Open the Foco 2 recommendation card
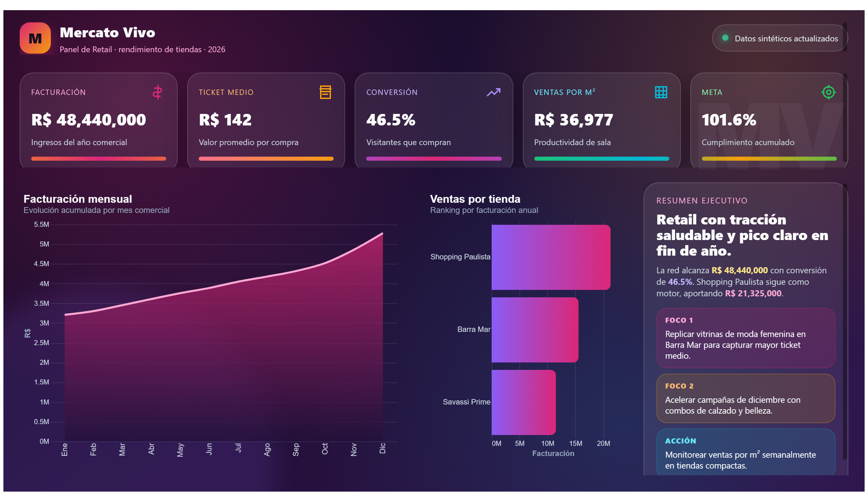868x495 pixels. point(745,398)
